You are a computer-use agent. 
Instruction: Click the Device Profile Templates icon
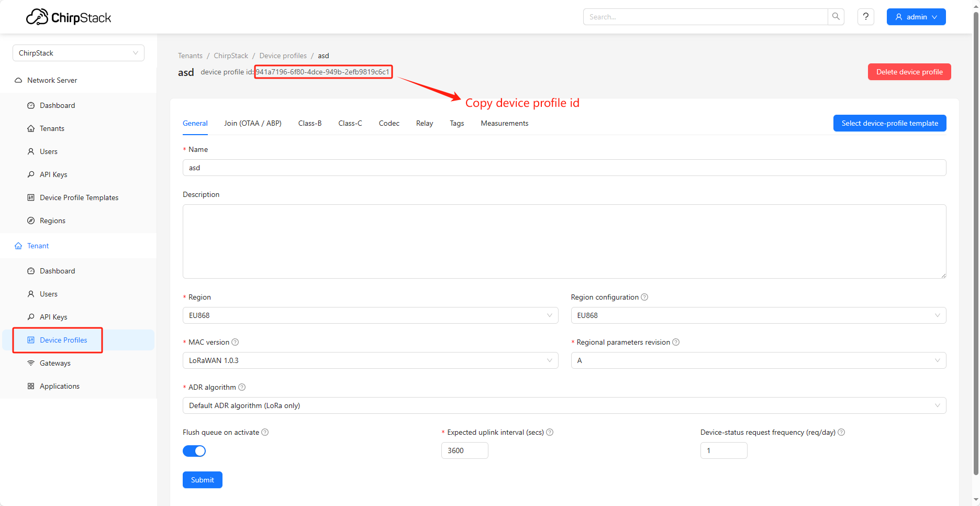tap(31, 197)
